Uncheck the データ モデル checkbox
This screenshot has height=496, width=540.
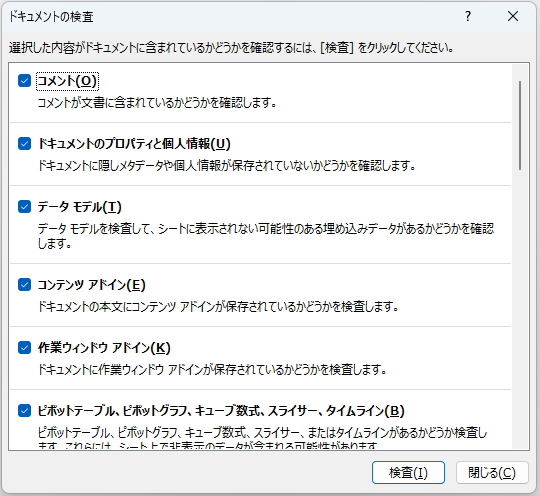24,207
